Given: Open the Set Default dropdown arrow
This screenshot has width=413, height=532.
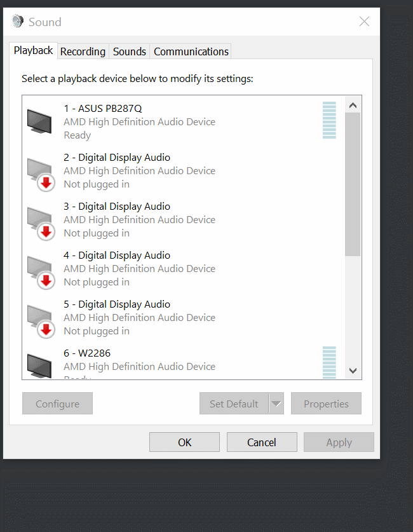Looking at the screenshot, I should coord(276,403).
